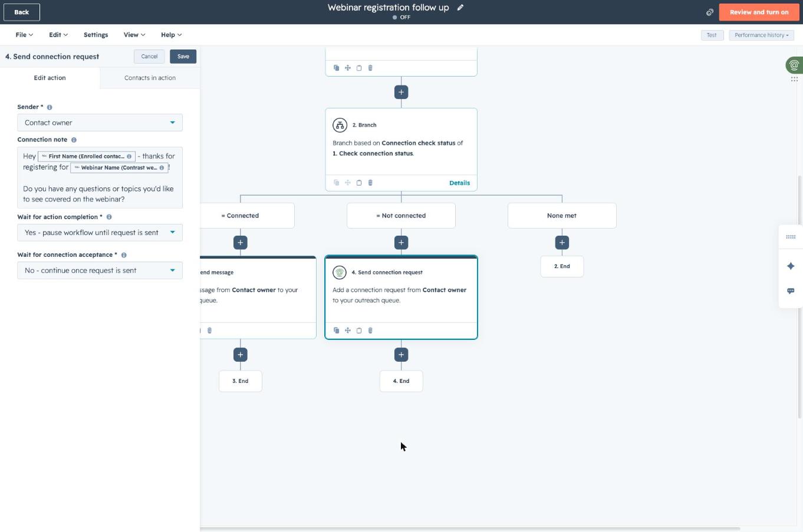
Task: Click the dotted grid icon in the side rail
Action: 791,237
